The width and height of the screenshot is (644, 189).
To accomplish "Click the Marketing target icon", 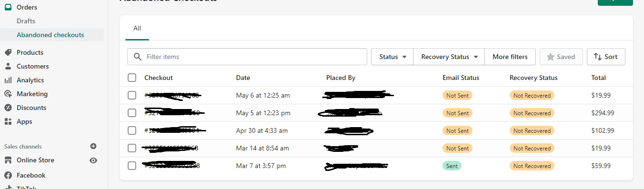I will pos(8,94).
